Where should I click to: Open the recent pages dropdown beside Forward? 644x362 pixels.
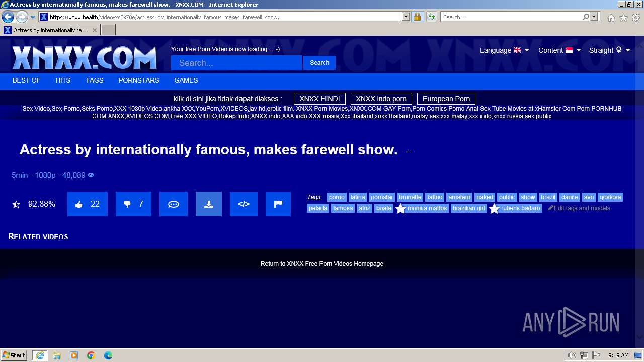coord(33,17)
